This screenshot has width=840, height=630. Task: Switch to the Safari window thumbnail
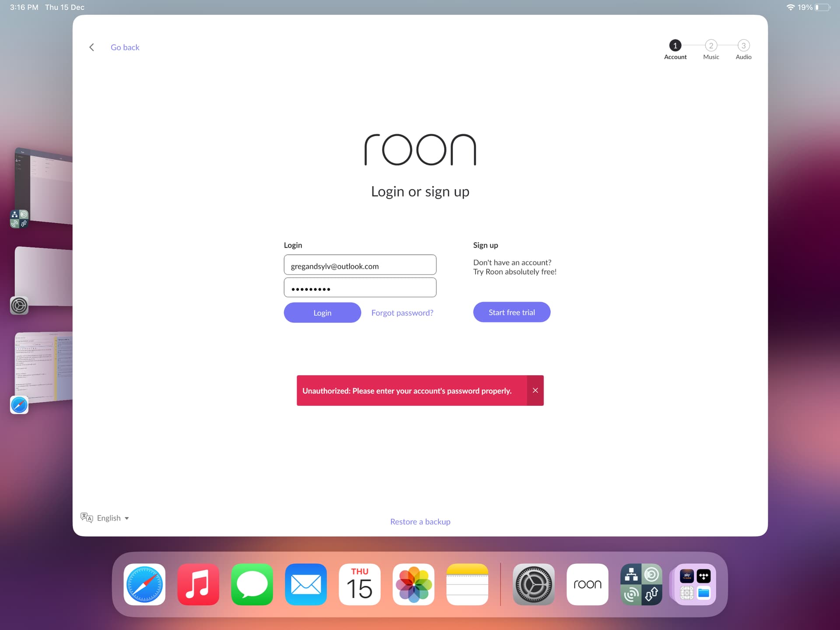pyautogui.click(x=44, y=367)
